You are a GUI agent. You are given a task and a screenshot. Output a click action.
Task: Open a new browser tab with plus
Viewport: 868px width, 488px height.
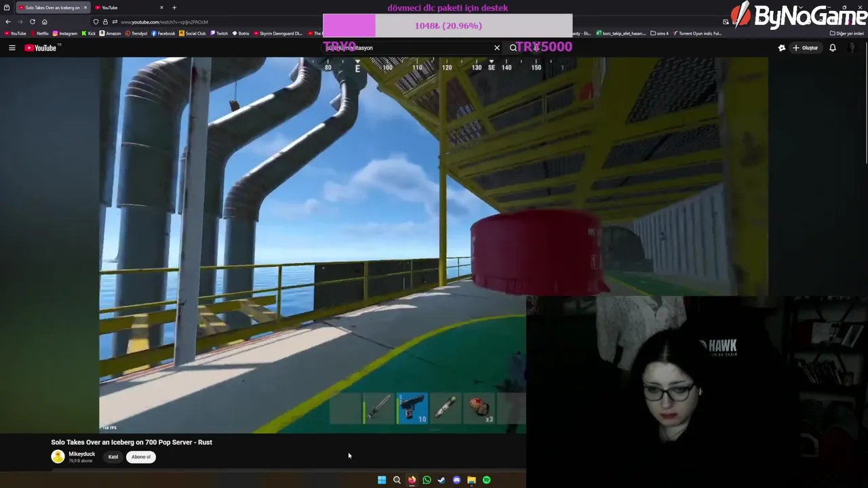click(x=174, y=7)
